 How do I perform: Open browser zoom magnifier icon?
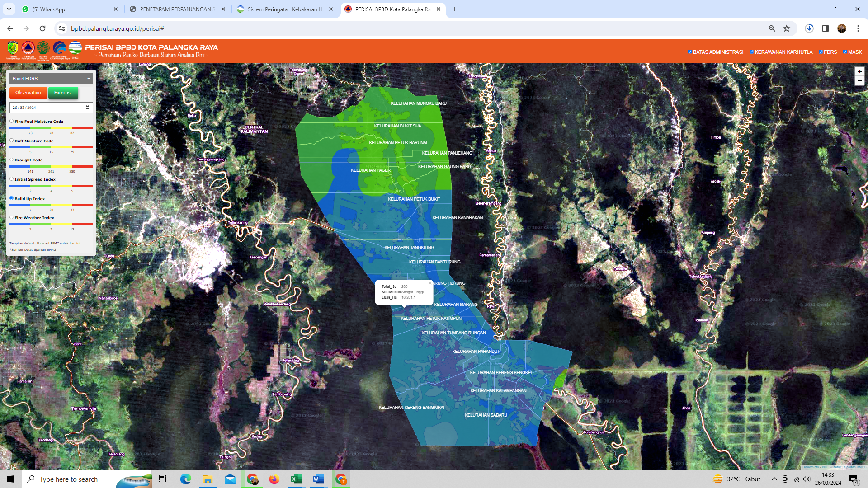click(x=772, y=28)
